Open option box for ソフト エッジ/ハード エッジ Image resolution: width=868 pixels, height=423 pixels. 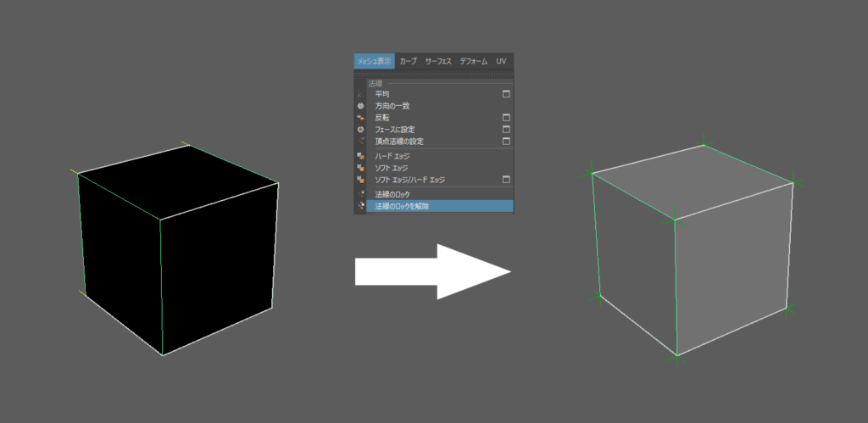tap(506, 180)
